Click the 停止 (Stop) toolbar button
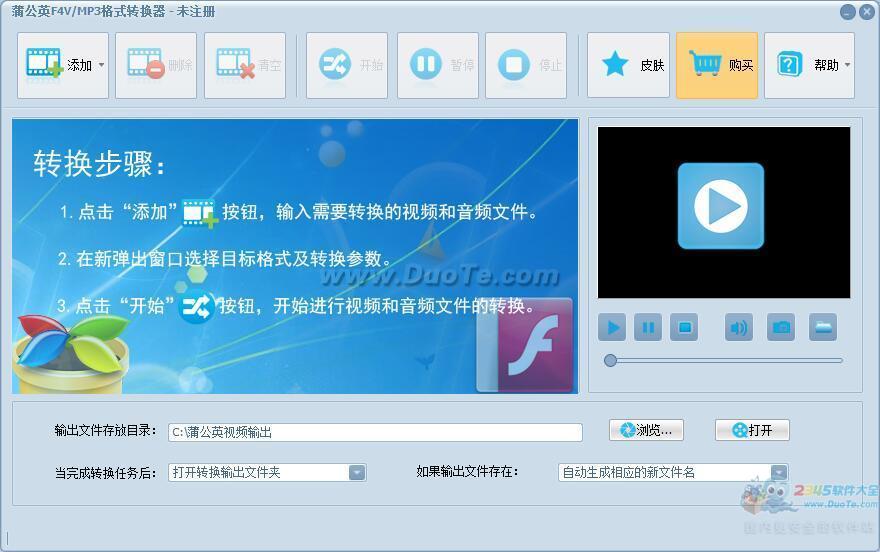 click(x=526, y=65)
